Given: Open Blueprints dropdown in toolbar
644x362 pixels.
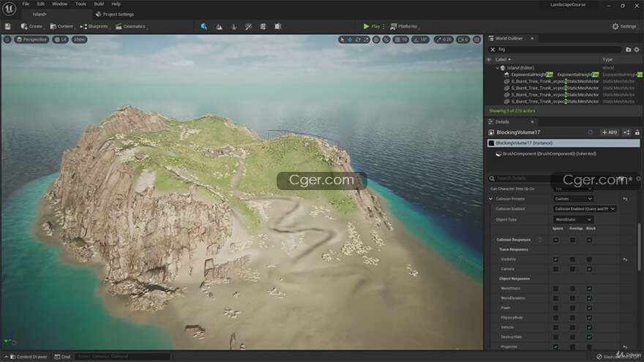Looking at the screenshot, I should pyautogui.click(x=95, y=26).
